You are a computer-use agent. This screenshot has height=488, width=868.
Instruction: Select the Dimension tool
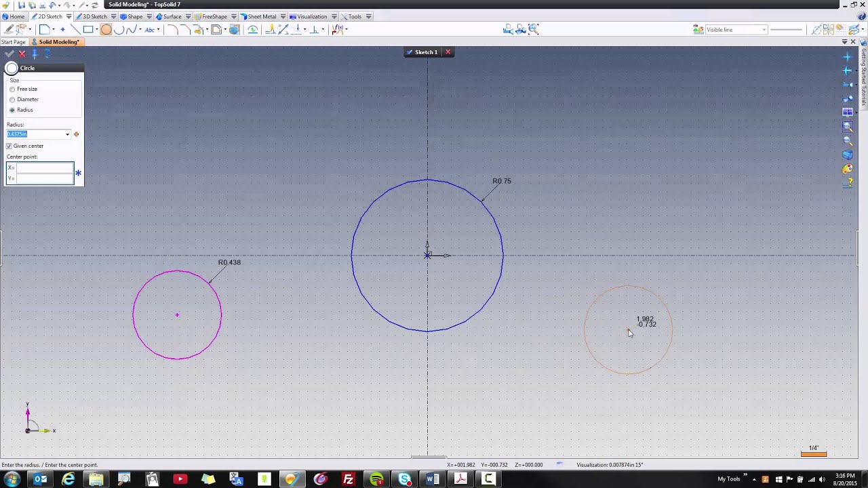284,29
